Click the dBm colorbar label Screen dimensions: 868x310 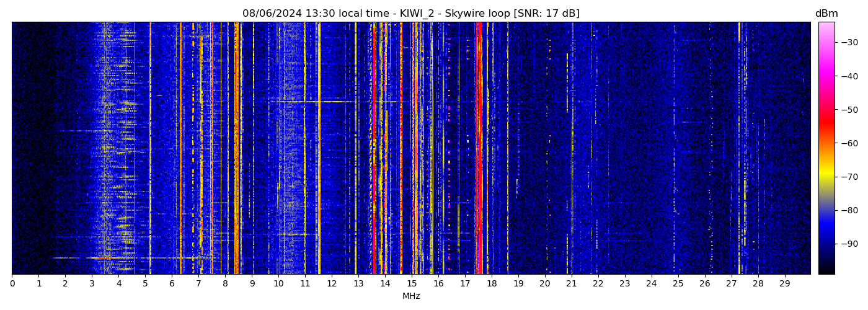[x=826, y=14]
